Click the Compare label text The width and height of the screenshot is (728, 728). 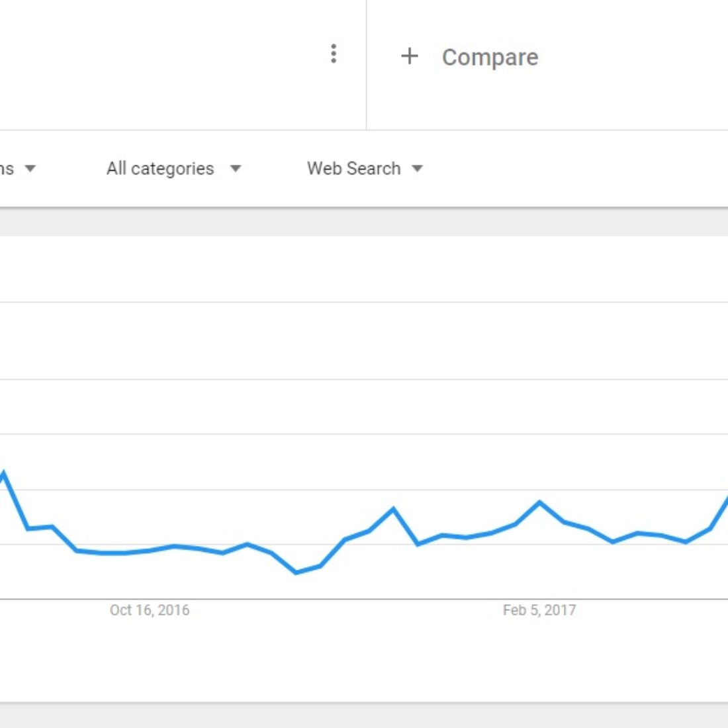point(490,58)
